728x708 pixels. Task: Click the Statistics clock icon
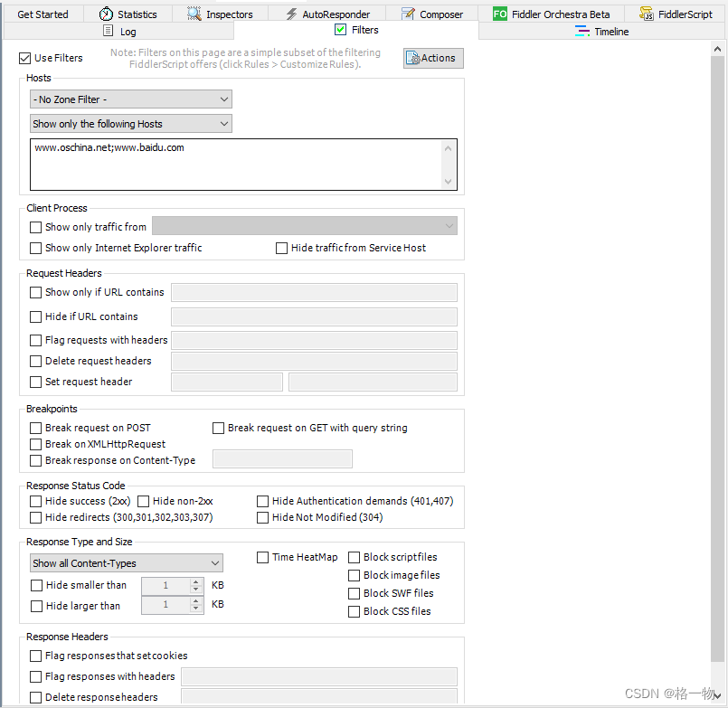pyautogui.click(x=106, y=14)
